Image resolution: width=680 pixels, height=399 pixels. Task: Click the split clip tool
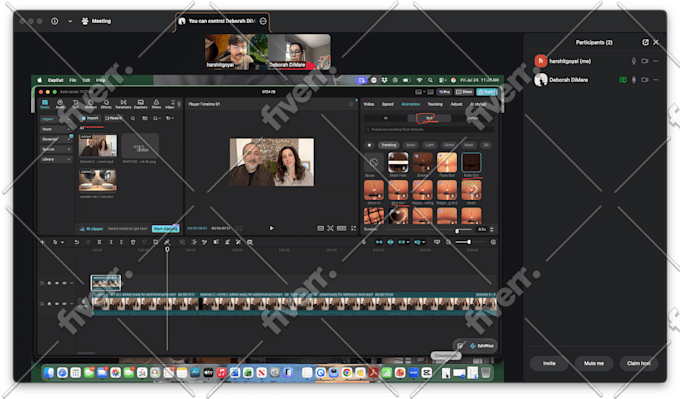point(99,242)
